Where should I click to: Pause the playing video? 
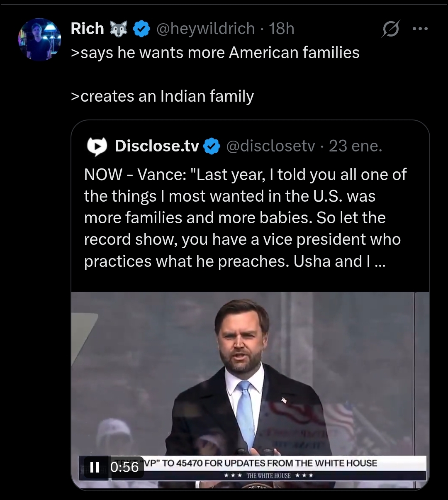[x=95, y=467]
